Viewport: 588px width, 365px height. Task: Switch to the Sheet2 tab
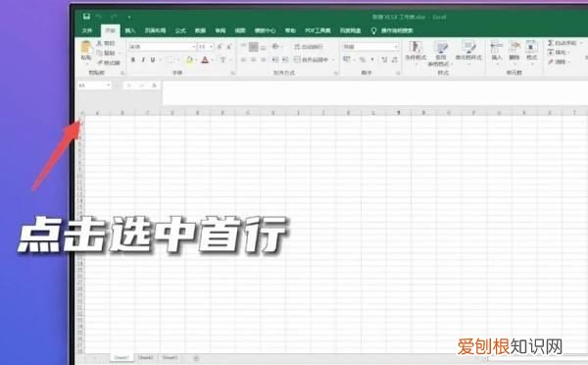coord(145,357)
